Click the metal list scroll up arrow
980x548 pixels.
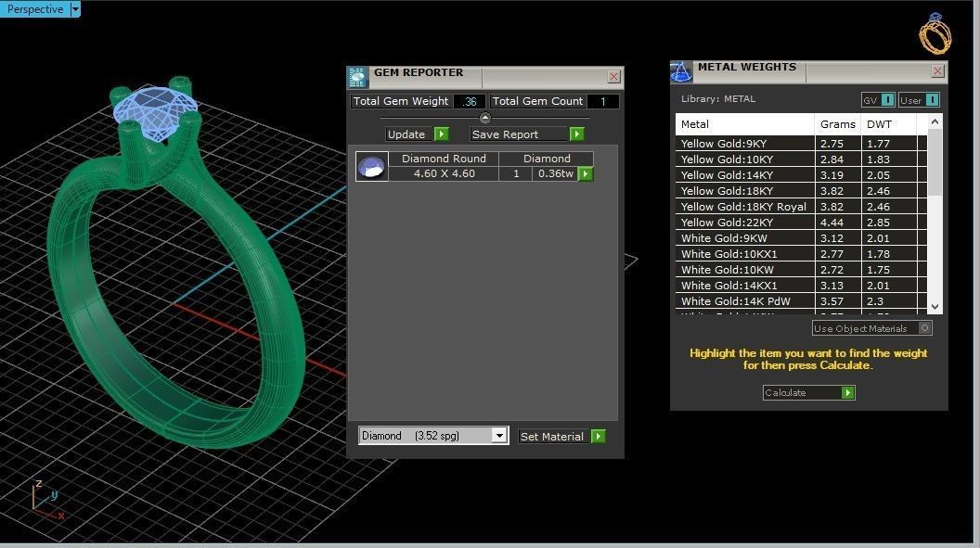click(935, 121)
